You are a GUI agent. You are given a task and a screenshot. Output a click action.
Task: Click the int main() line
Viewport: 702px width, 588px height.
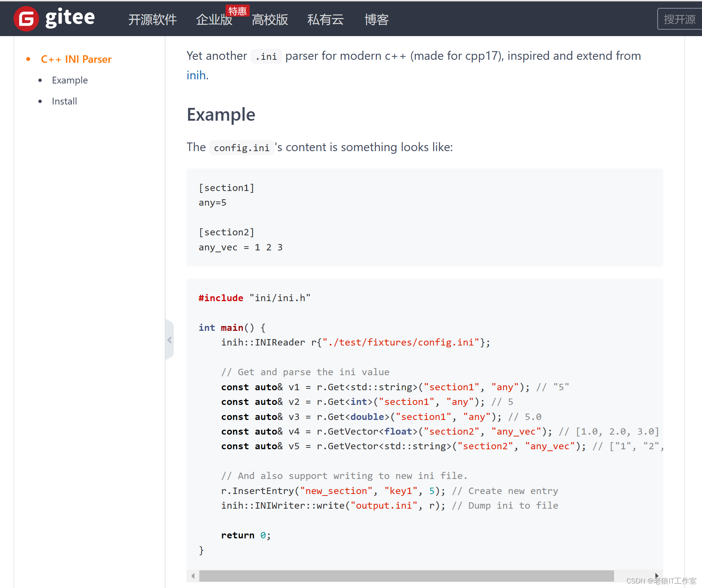point(232,328)
